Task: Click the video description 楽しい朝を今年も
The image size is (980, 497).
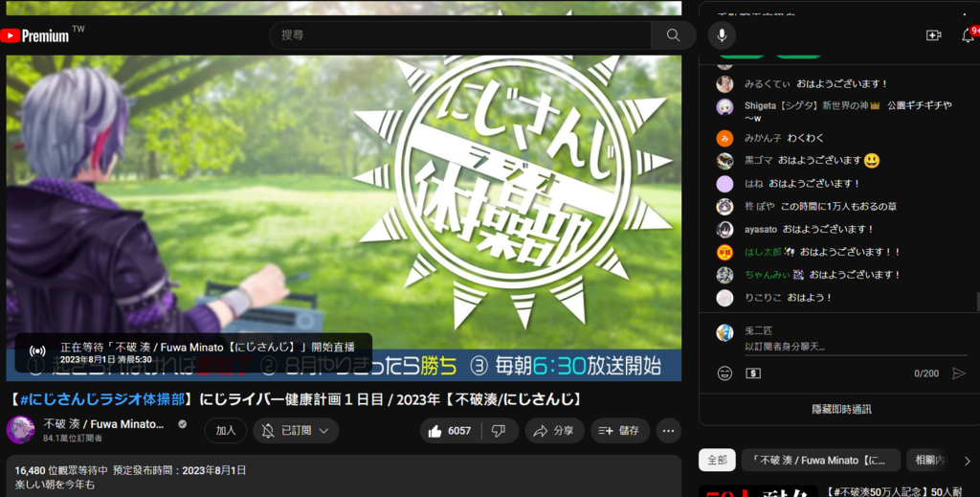Action: pos(55,485)
